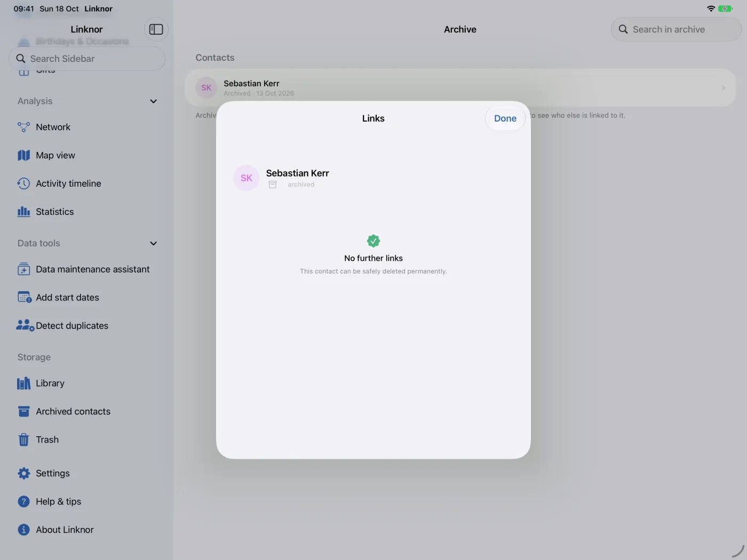Open the Statistics bar chart icon

click(23, 212)
